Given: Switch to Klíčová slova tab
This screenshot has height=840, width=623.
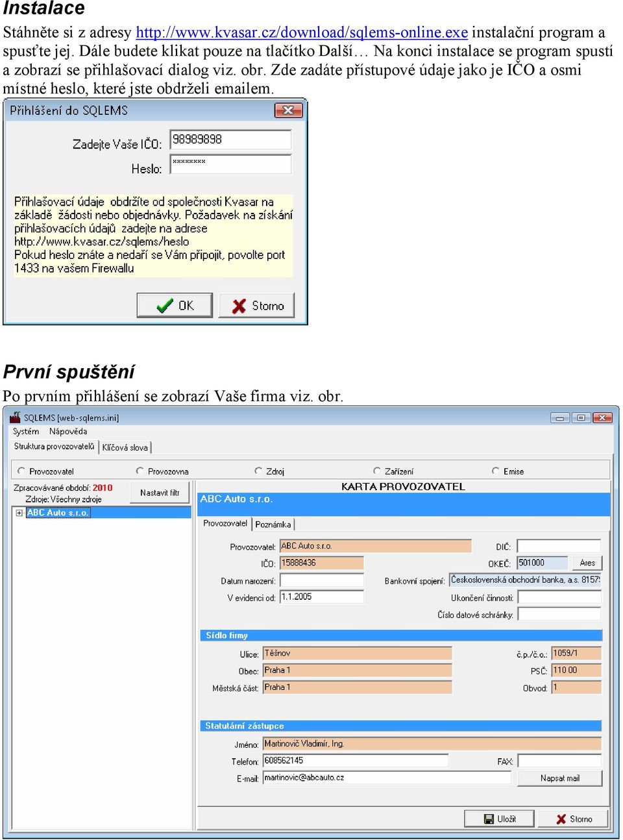Looking at the screenshot, I should 125,447.
